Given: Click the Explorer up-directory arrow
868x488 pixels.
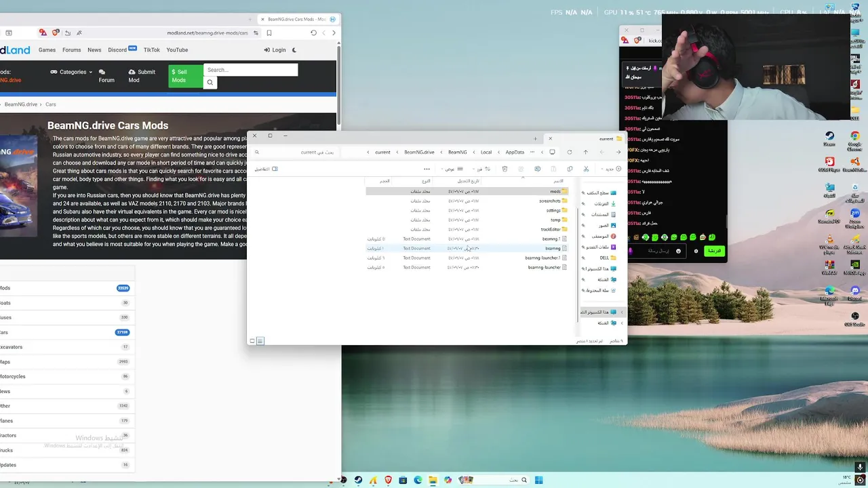Looking at the screenshot, I should (585, 152).
